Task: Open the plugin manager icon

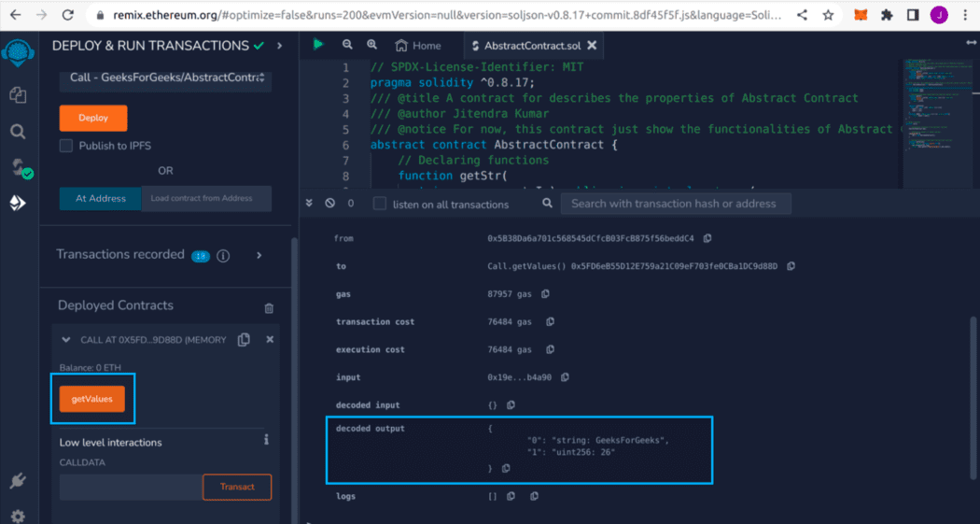Action: click(x=17, y=482)
